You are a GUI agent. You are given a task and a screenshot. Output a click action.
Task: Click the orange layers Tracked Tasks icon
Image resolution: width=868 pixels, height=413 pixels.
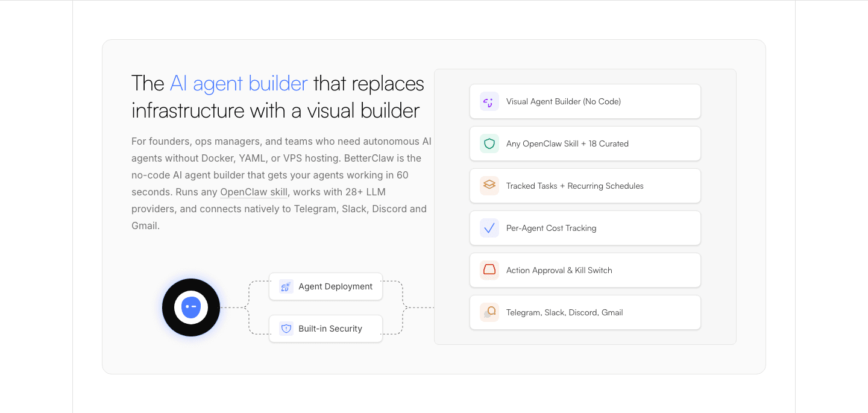(489, 186)
